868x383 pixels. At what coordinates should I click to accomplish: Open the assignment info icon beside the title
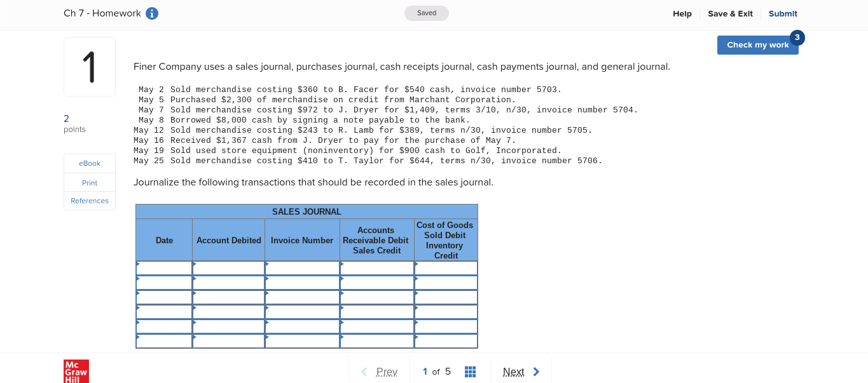point(151,13)
